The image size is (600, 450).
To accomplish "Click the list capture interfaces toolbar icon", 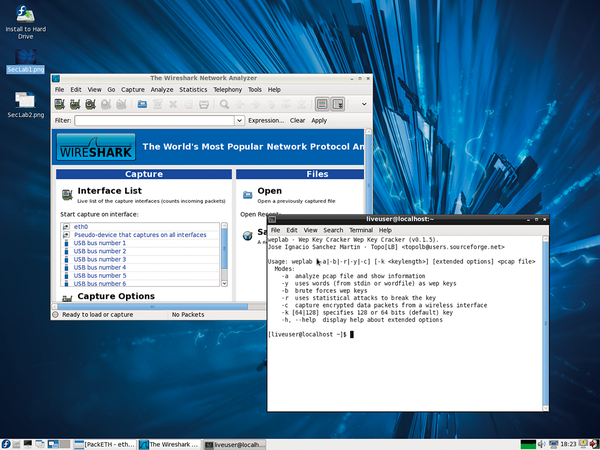I will 60,104.
